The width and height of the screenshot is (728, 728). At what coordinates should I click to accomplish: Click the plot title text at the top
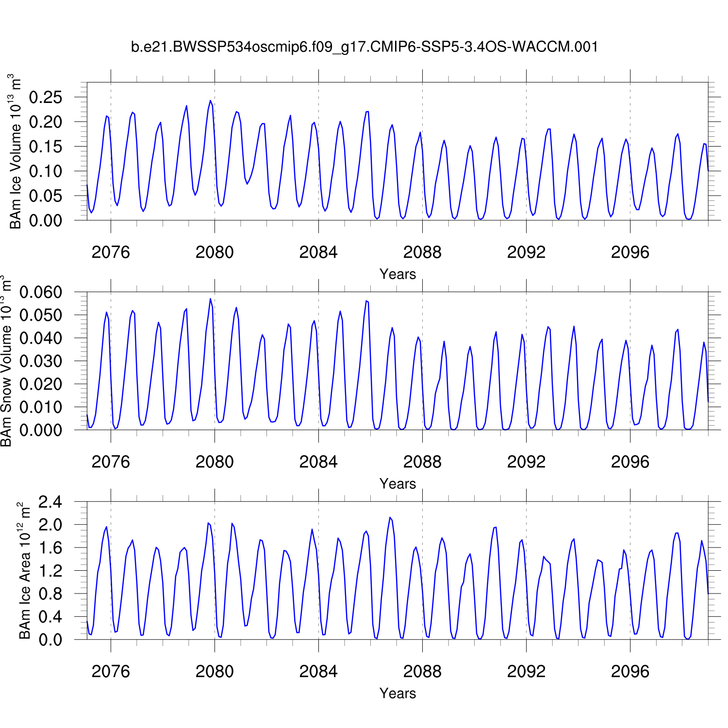(364, 47)
